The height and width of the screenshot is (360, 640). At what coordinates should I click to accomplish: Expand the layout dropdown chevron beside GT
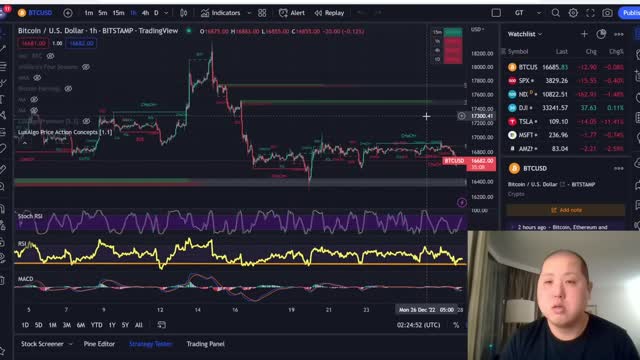click(539, 13)
